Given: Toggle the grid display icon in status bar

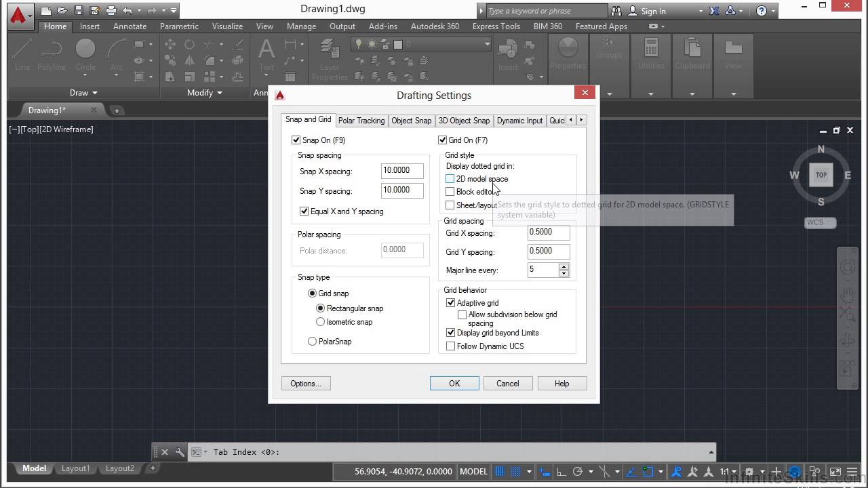Looking at the screenshot, I should pyautogui.click(x=500, y=472).
